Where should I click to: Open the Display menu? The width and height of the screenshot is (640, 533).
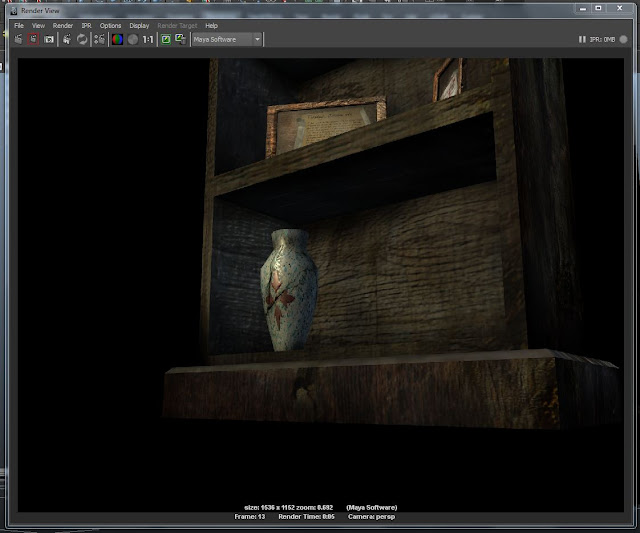click(139, 26)
